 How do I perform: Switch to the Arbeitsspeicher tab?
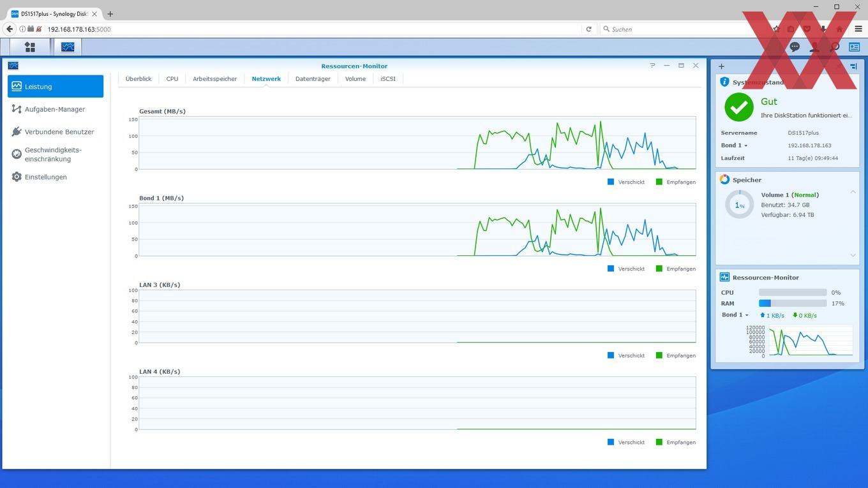215,79
